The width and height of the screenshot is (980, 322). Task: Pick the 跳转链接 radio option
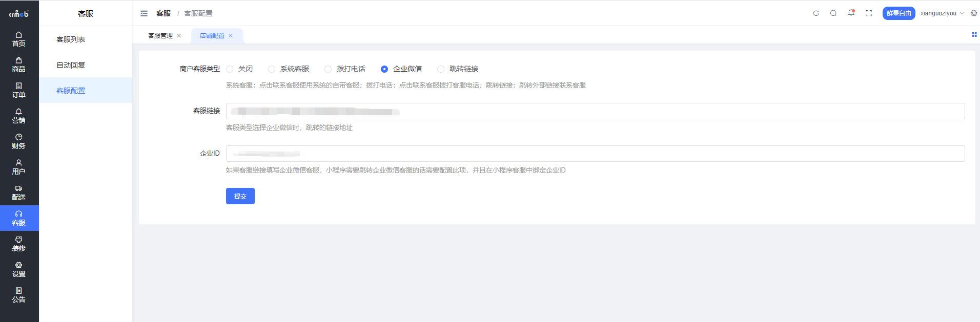(x=441, y=69)
